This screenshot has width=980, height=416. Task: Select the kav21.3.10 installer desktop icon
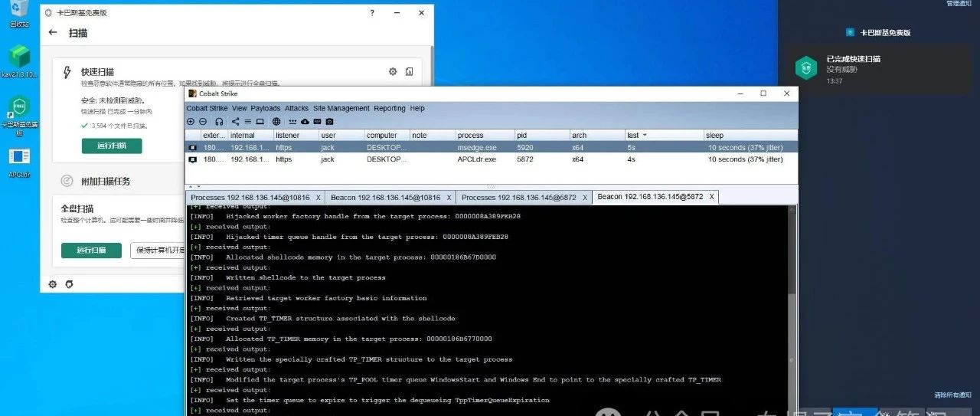(x=19, y=62)
